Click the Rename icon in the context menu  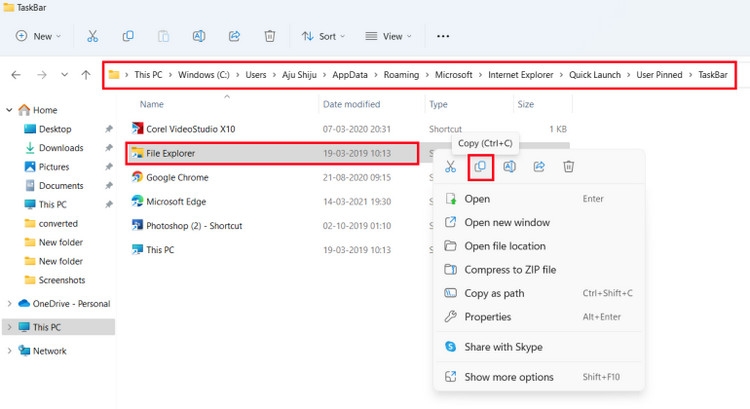click(509, 166)
